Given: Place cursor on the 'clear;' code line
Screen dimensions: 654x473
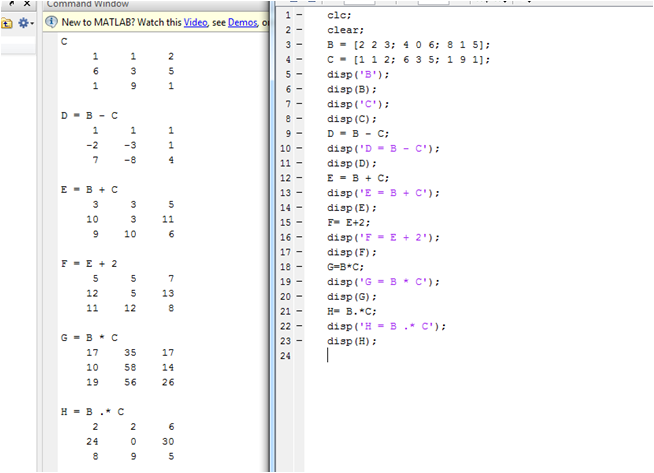Looking at the screenshot, I should 345,30.
